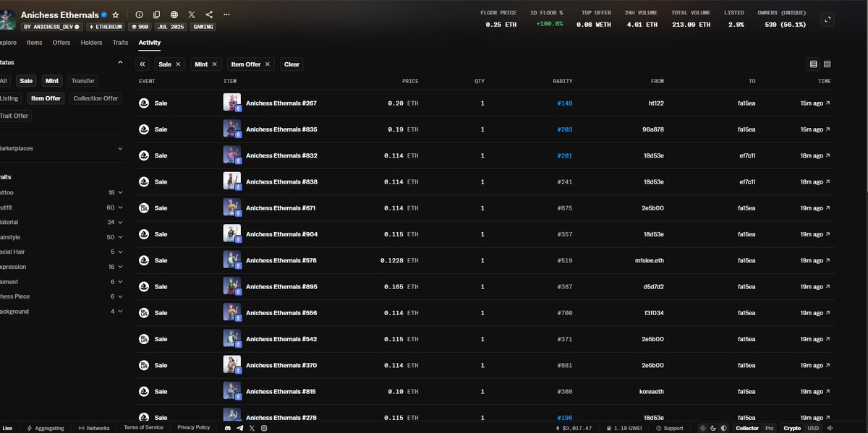Switch to Pro mode in the footer
868x433 pixels.
[x=770, y=428]
